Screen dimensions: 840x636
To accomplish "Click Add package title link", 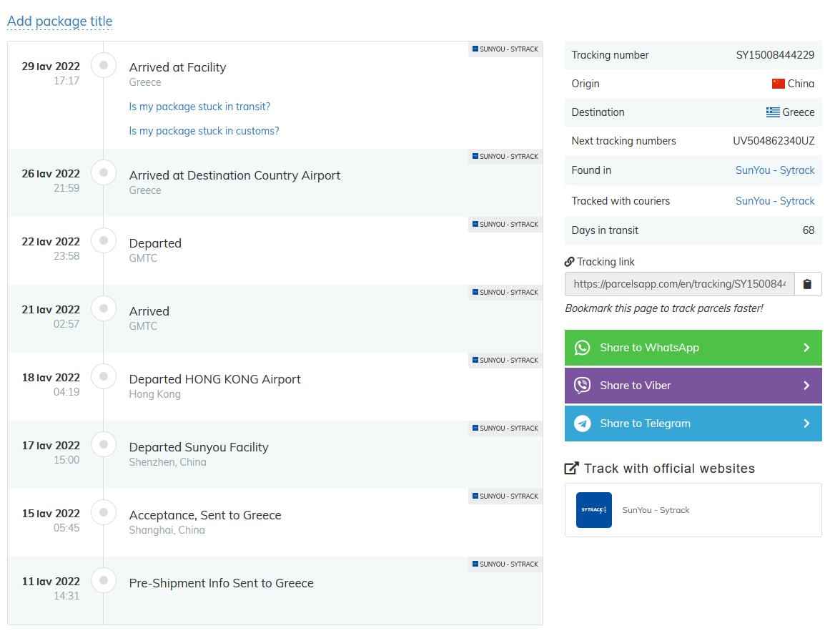I will click(x=59, y=21).
